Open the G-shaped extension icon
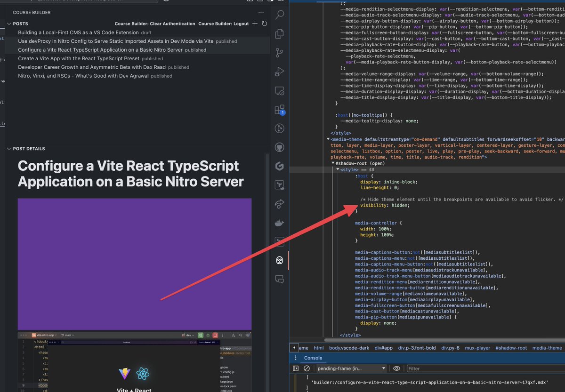565x392 pixels. coord(280,166)
